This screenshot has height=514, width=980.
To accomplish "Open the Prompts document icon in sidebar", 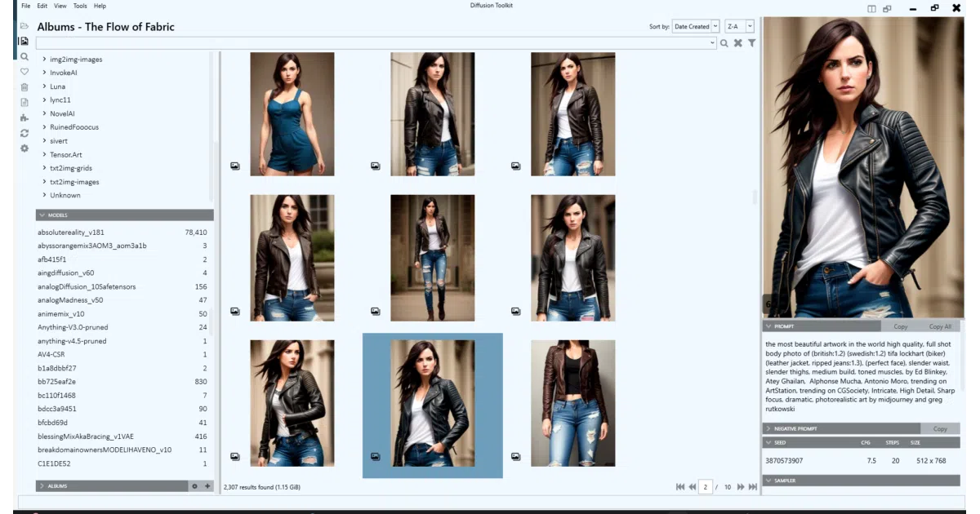I will [24, 102].
